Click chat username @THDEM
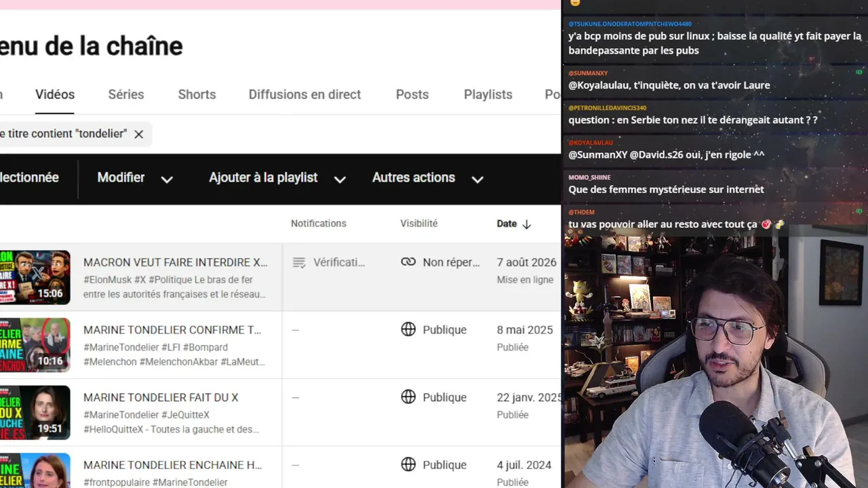Image resolution: width=868 pixels, height=488 pixels. click(582, 212)
